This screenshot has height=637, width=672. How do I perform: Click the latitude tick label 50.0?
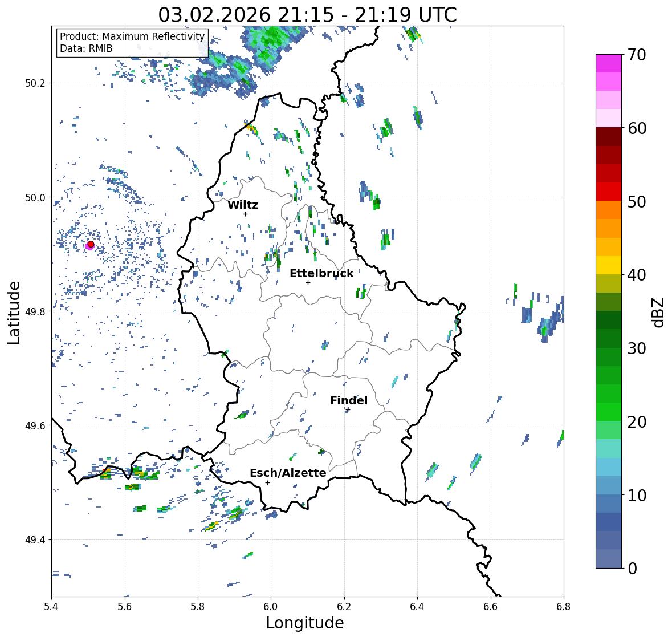tap(35, 198)
